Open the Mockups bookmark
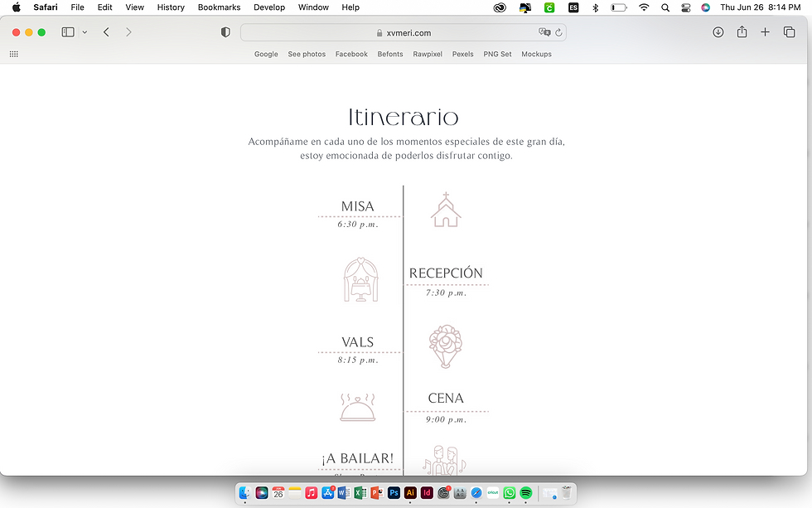This screenshot has width=812, height=508. point(537,54)
